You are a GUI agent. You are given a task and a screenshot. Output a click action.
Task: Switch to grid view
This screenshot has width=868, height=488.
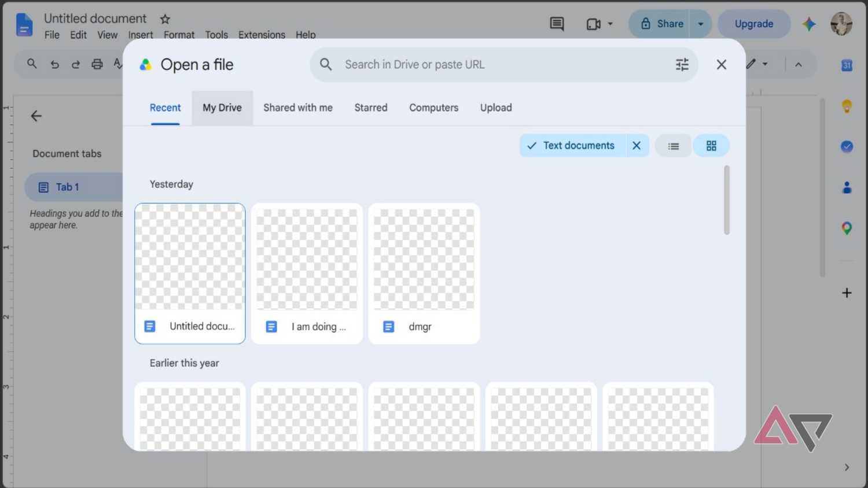[711, 146]
